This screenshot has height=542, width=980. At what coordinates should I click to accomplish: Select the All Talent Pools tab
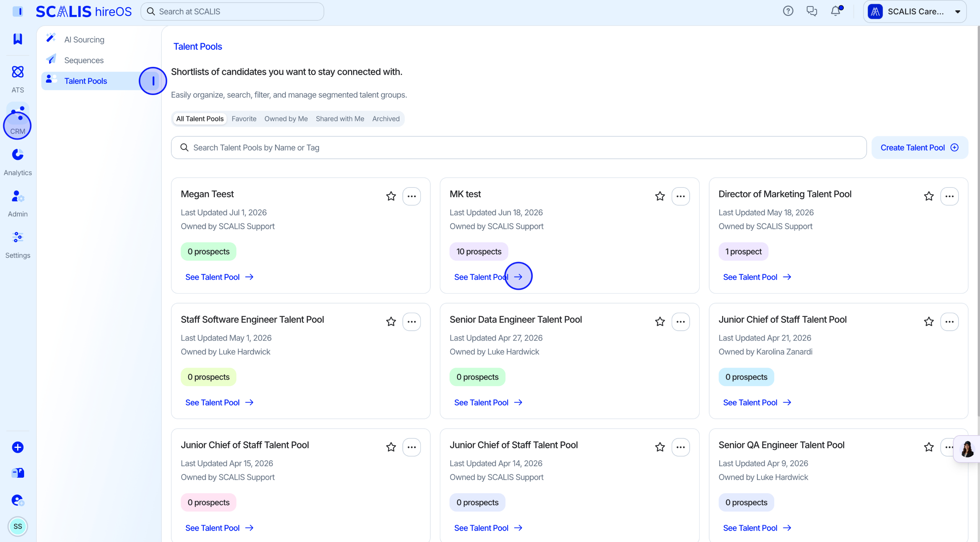pyautogui.click(x=200, y=119)
